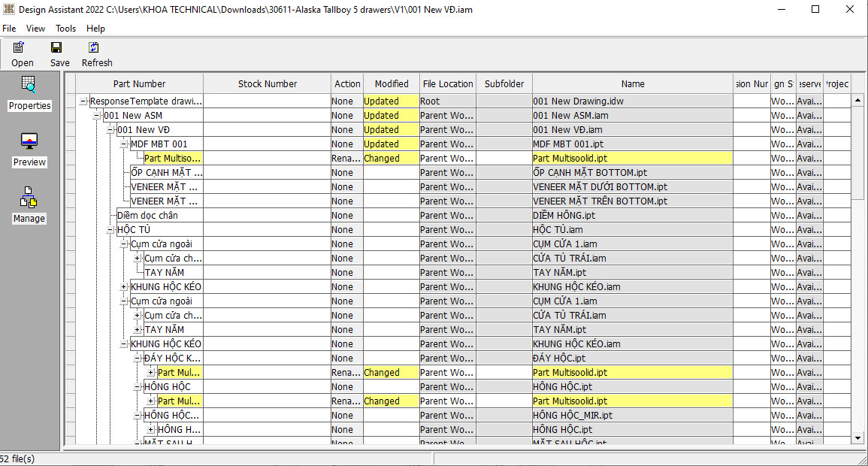Click the VENEER MẶT DƯỚI BOTTOM.ipt cell

click(633, 187)
